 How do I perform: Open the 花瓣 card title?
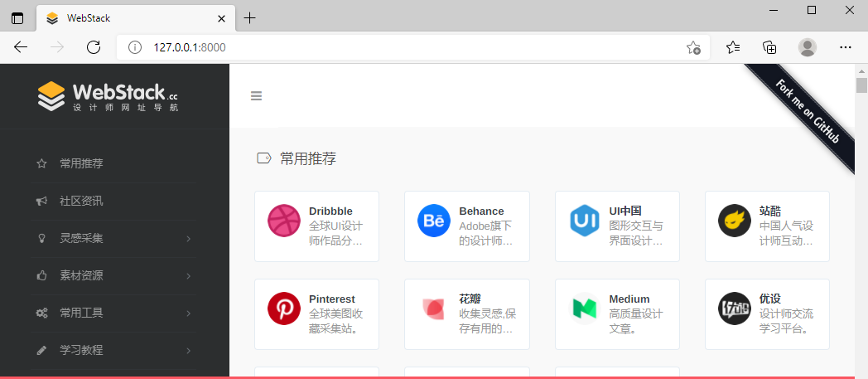coord(470,299)
